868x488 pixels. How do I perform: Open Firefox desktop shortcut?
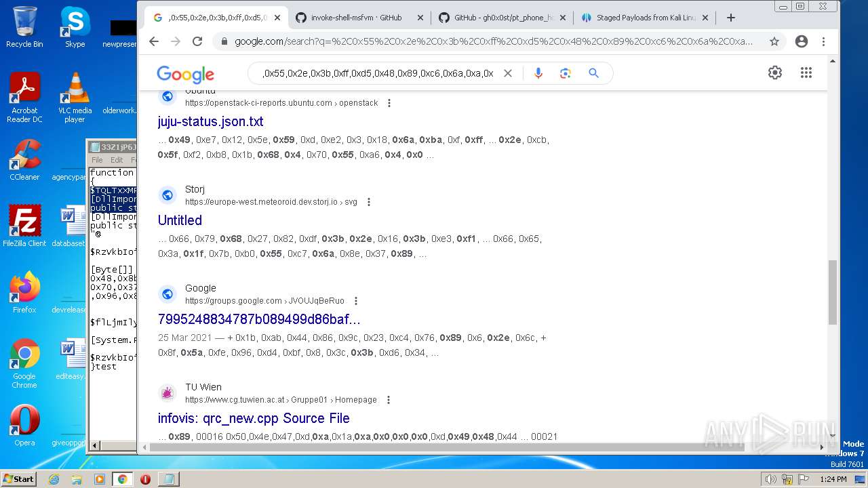click(x=24, y=293)
